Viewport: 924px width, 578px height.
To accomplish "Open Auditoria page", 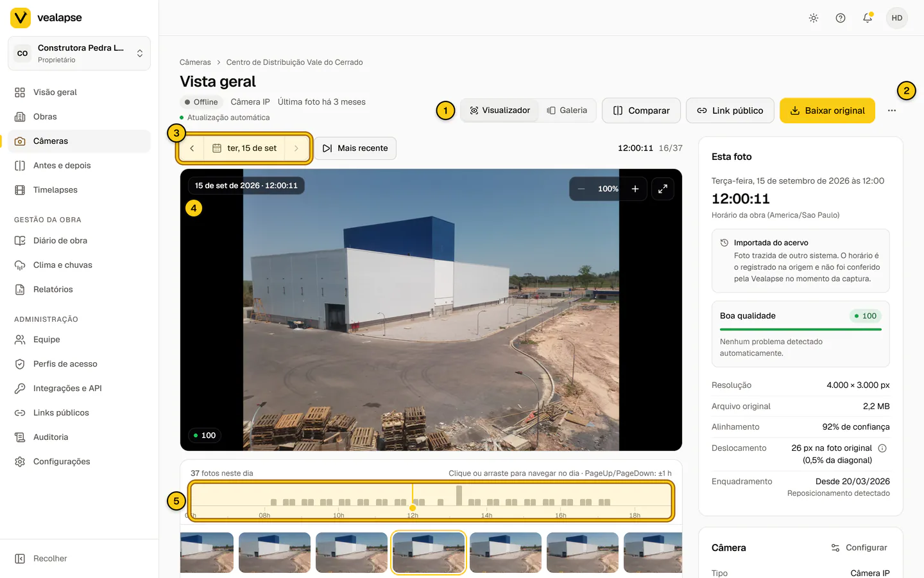I will pyautogui.click(x=79, y=437).
